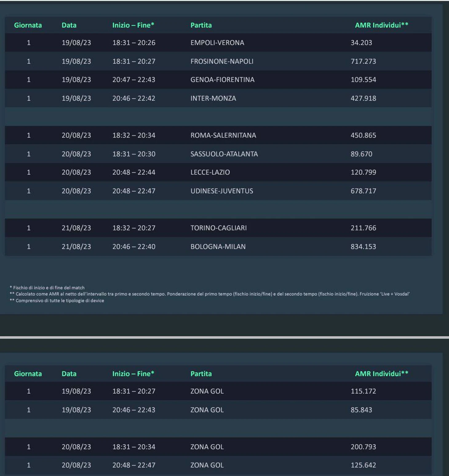Click the AMR value 678.717
The image size is (449, 476).
click(x=363, y=191)
